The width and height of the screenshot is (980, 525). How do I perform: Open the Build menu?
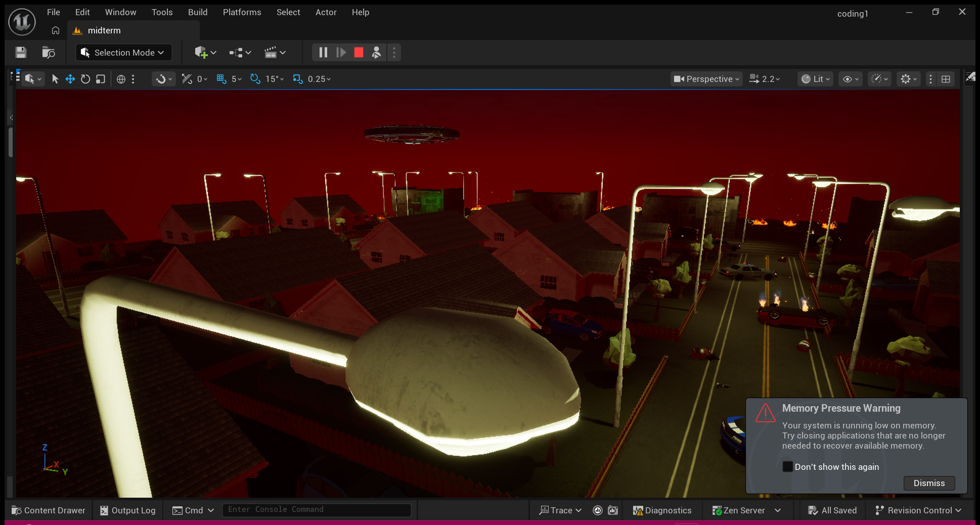198,12
